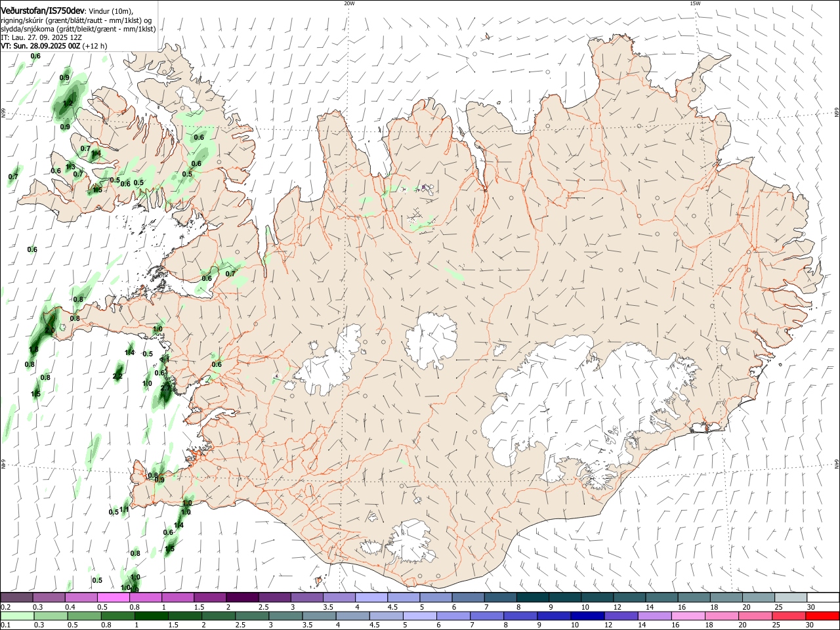840x630 pixels.
Task: Click the 15W longitude label
Action: tap(694, 3)
